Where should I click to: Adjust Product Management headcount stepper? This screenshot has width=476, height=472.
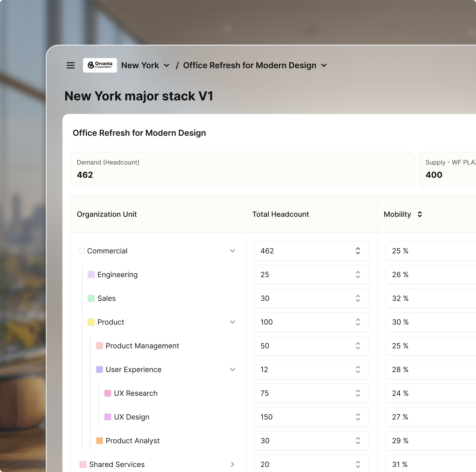358,346
